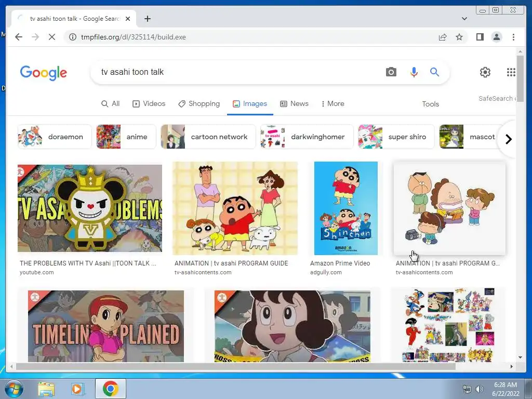Expand the More search options

point(333,103)
